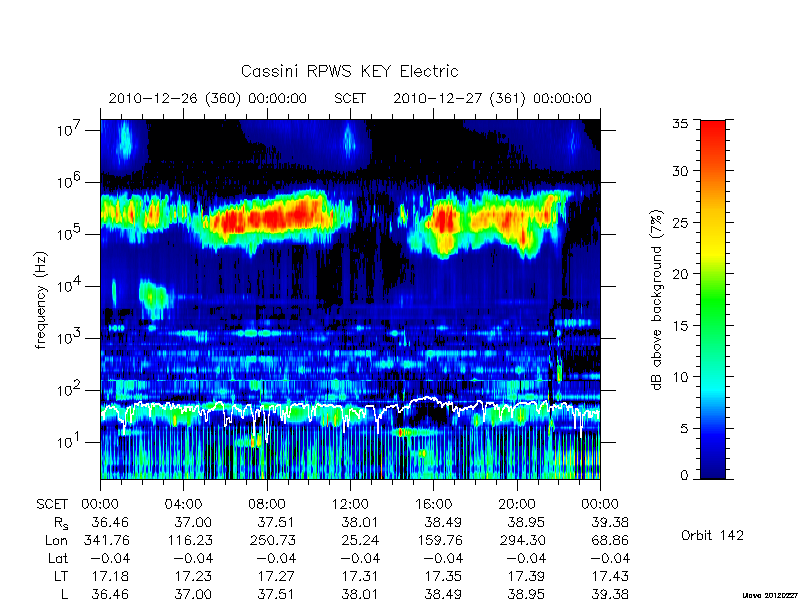Image resolution: width=800 pixels, height=600 pixels.
Task: Click the 10^1 frequency tick label
Action: click(x=70, y=442)
